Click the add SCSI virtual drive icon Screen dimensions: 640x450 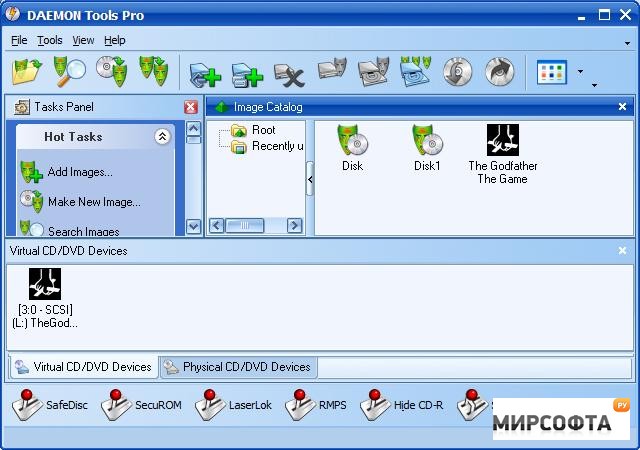(x=205, y=74)
